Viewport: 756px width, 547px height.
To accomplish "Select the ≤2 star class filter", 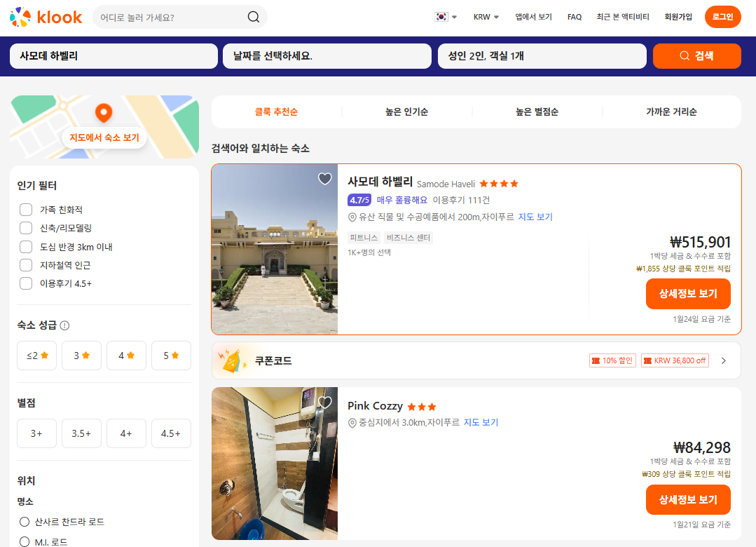I will pos(36,356).
